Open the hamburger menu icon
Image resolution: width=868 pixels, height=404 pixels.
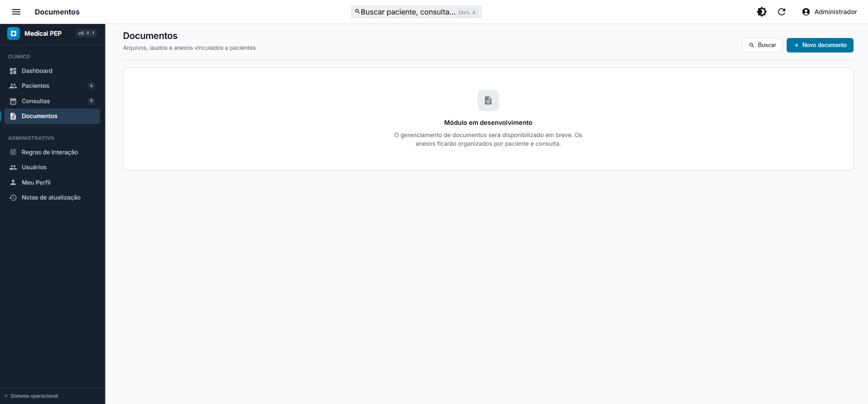tap(16, 12)
